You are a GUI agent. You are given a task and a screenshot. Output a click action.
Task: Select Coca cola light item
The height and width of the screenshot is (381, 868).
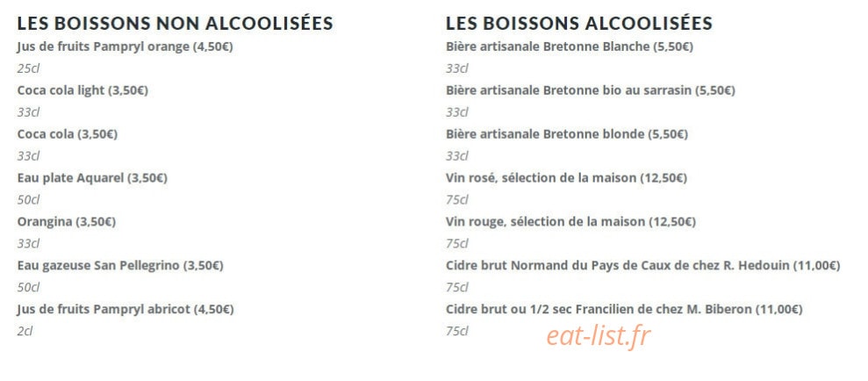click(82, 90)
